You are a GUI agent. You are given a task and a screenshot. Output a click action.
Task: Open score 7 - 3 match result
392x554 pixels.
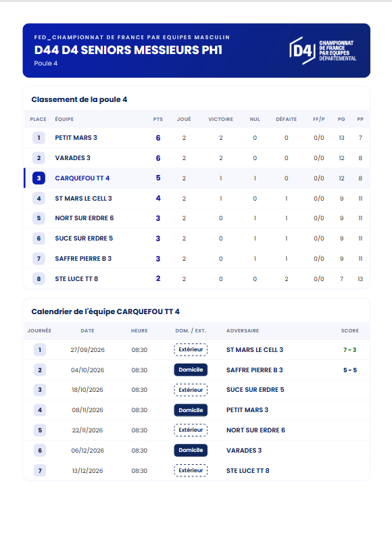pyautogui.click(x=350, y=350)
